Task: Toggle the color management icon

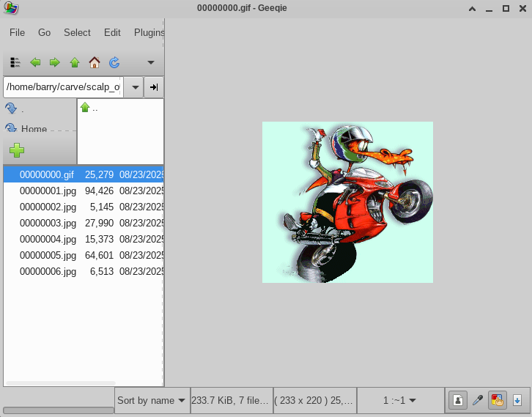Action: [497, 400]
